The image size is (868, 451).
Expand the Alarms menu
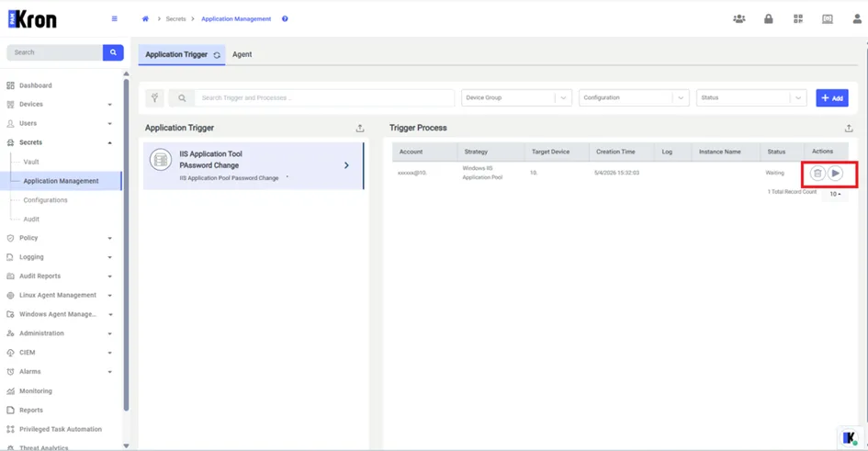109,372
